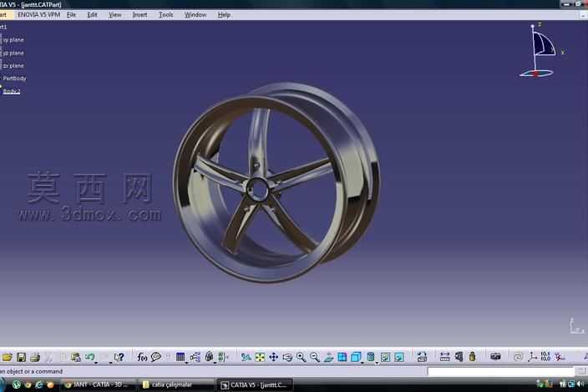Viewport: 588px width, 392px height.
Task: Click the Paste clipboard icon
Action: click(x=76, y=357)
